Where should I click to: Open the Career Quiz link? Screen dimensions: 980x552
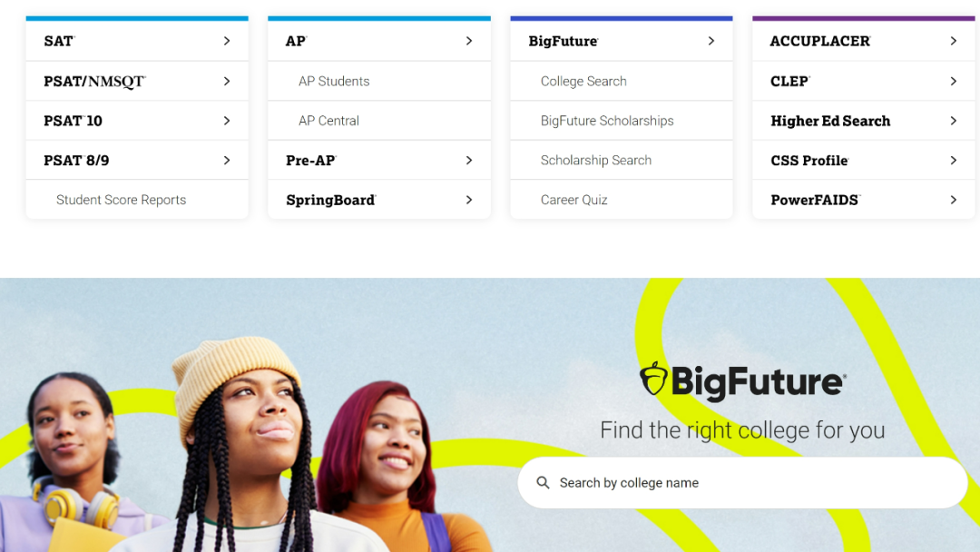click(573, 200)
